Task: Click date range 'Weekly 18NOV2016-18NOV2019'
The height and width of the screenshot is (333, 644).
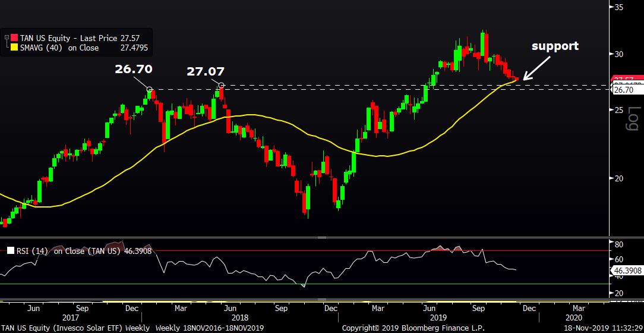Action: pyautogui.click(x=210, y=328)
